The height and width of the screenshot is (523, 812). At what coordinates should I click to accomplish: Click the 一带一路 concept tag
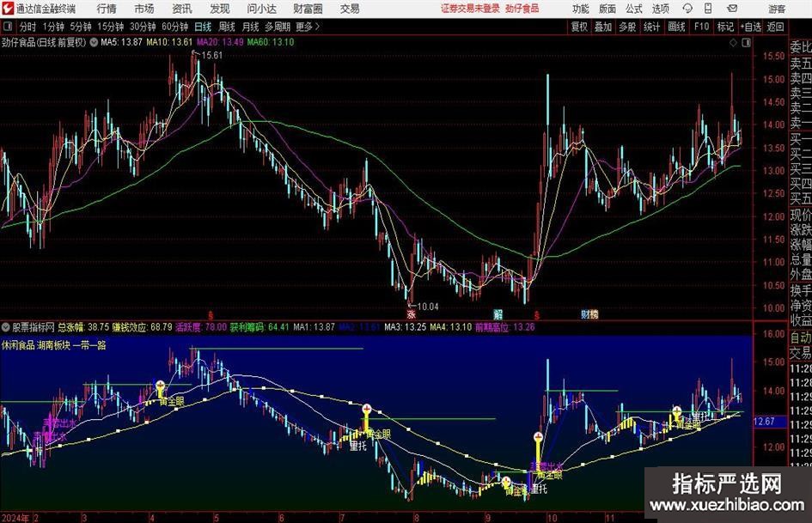pyautogui.click(x=89, y=345)
